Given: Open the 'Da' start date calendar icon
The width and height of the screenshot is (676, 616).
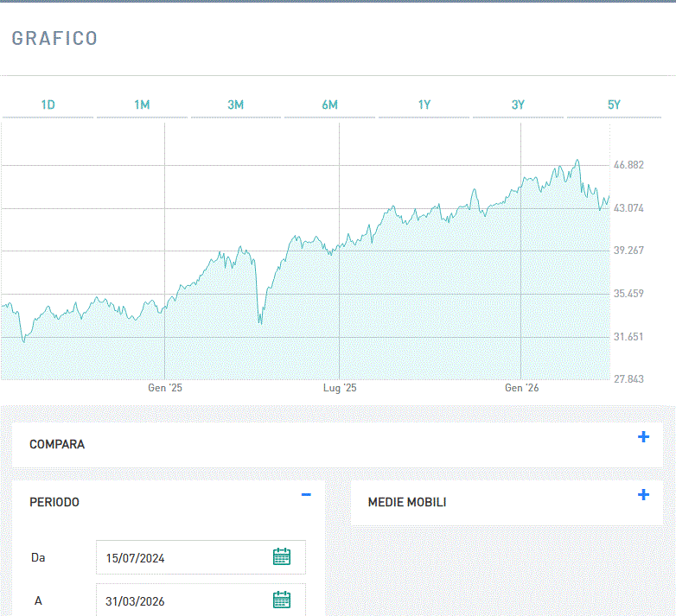Looking at the screenshot, I should pyautogui.click(x=281, y=556).
